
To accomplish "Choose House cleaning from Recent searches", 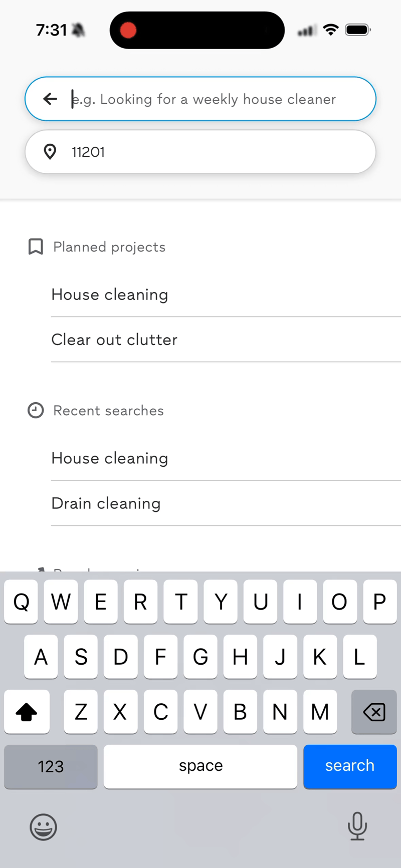I will (x=110, y=458).
